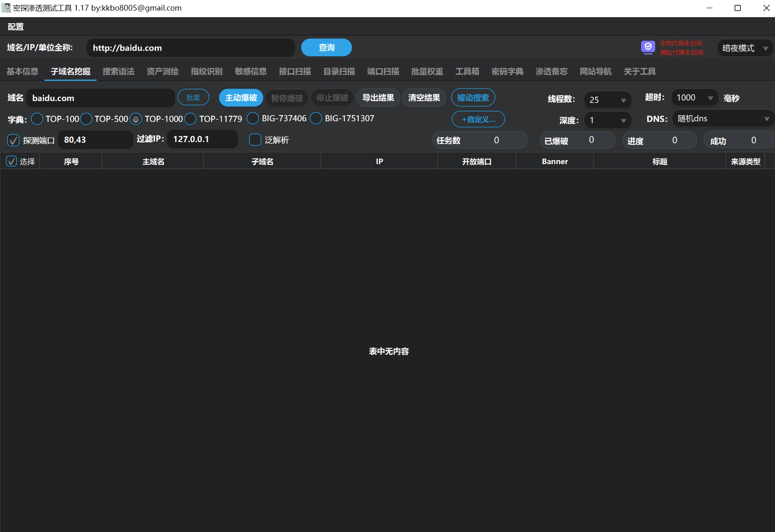
Task: Click the 开放端口 column header
Action: [477, 162]
